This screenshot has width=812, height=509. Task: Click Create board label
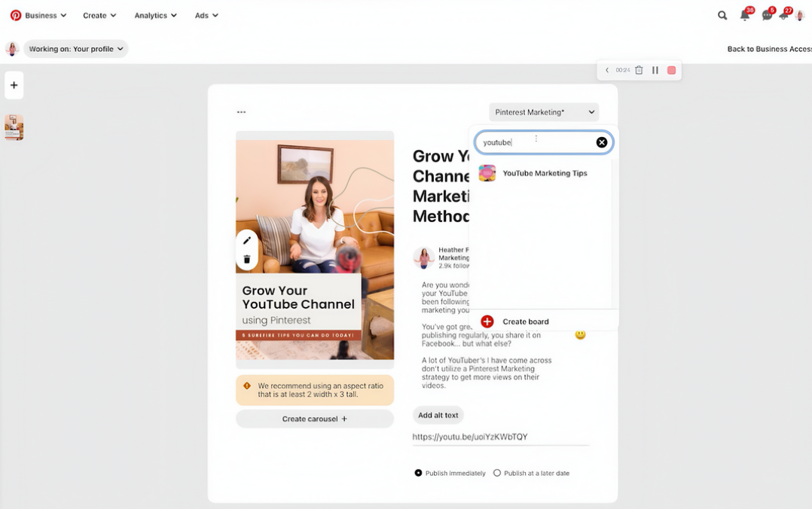tap(526, 322)
